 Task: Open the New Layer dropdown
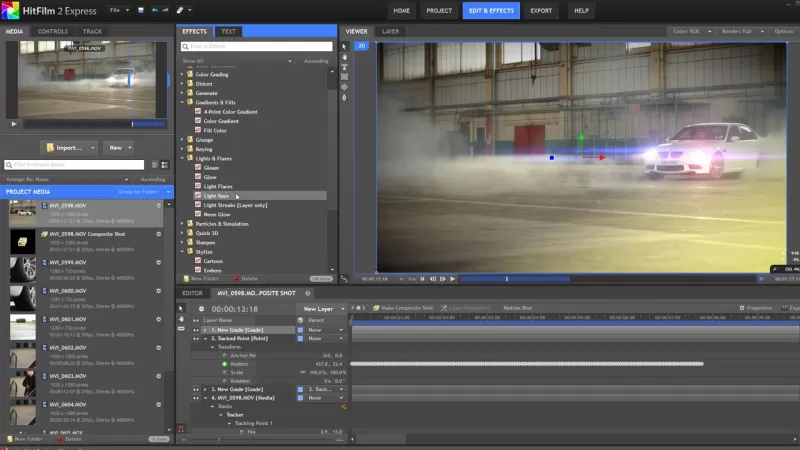coord(318,309)
